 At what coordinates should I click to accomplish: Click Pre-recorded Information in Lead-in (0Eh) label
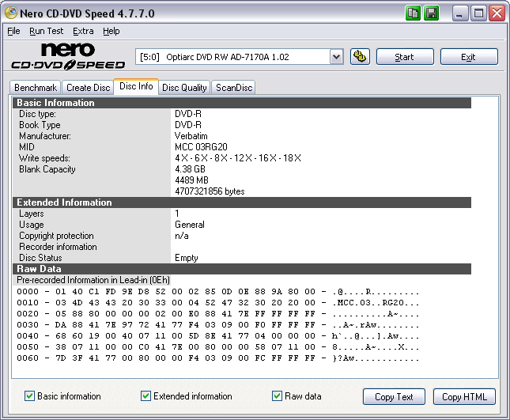tap(93, 280)
